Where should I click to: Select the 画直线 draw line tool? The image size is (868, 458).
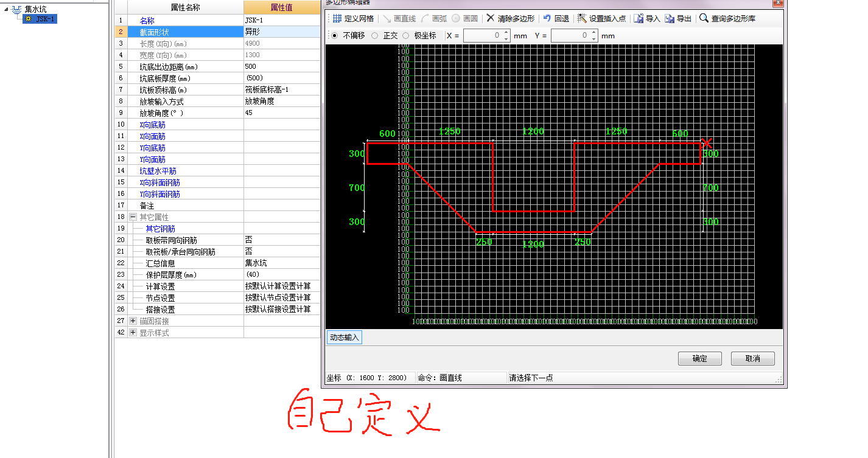click(x=399, y=19)
